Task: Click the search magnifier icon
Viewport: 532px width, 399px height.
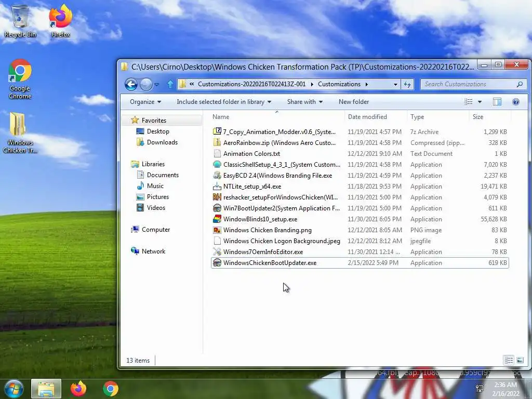Action: [520, 84]
